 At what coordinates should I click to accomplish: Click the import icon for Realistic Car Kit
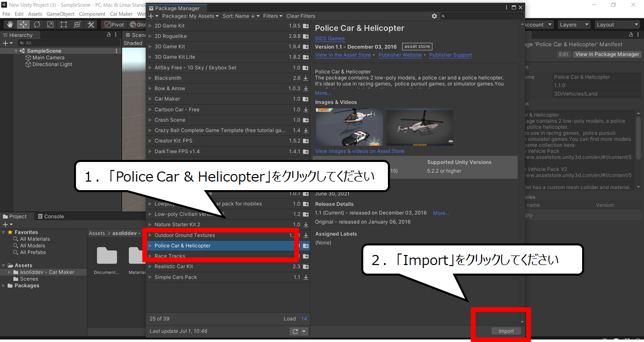point(305,267)
